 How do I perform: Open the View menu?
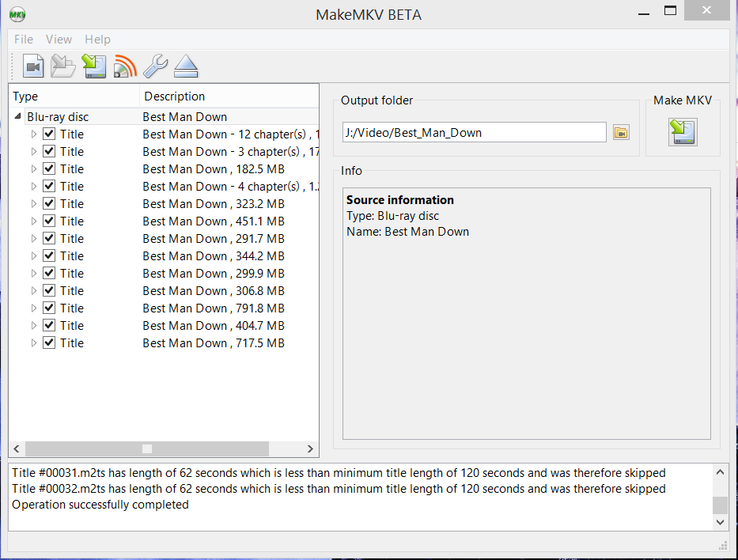[x=59, y=40]
